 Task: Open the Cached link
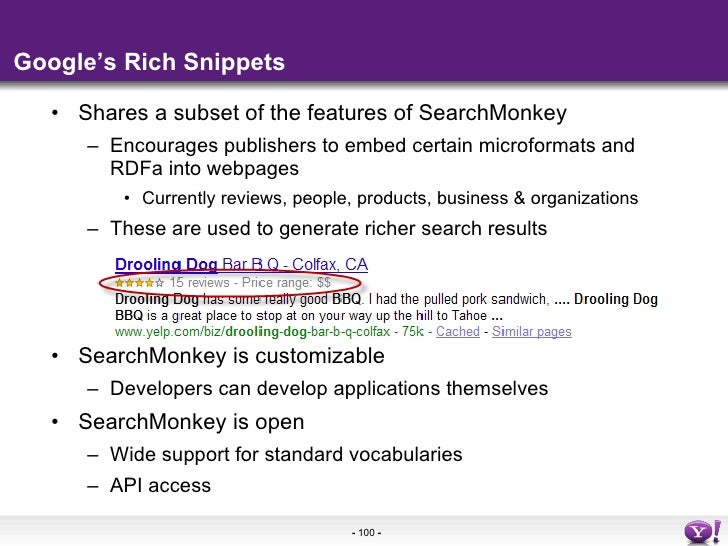[x=457, y=332]
